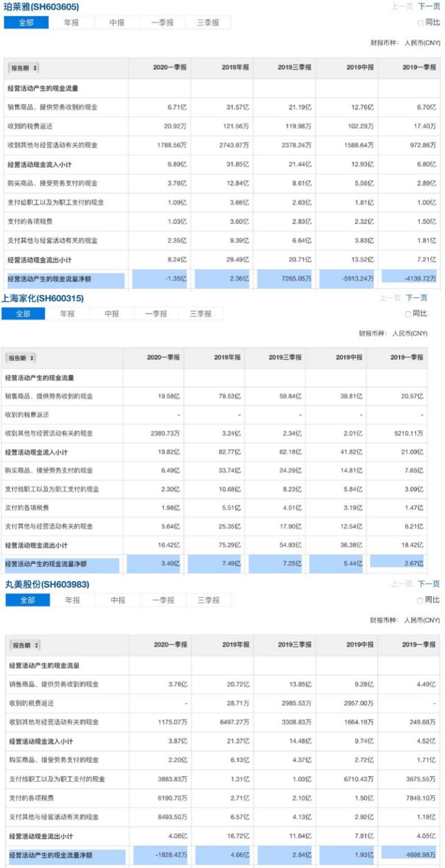Open 报告期 dropdown in 丸美股份 table
This screenshot has height=868, width=445.
pyautogui.click(x=26, y=645)
